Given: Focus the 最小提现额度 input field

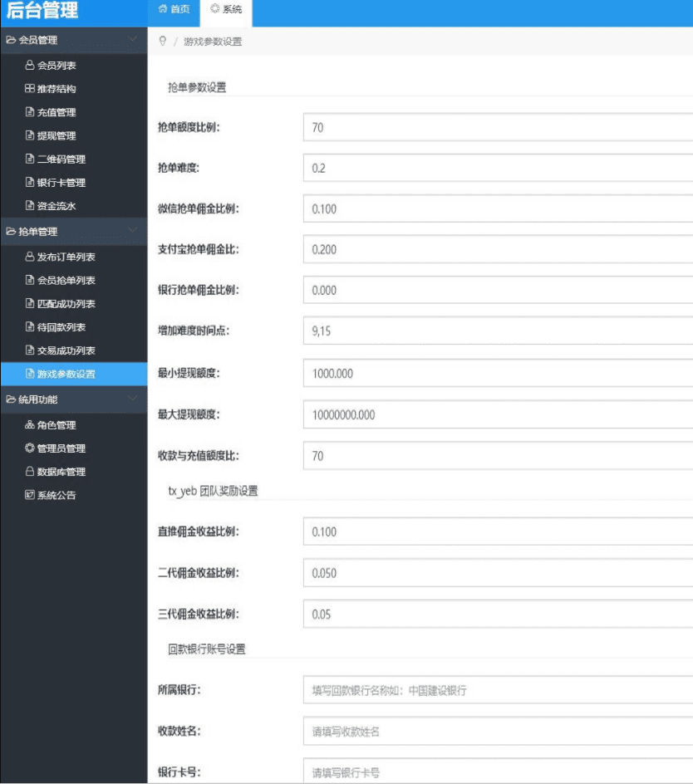Looking at the screenshot, I should (498, 373).
